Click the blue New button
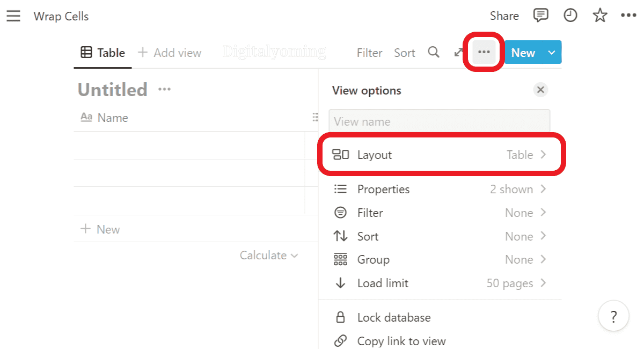This screenshot has height=349, width=644. pos(523,53)
